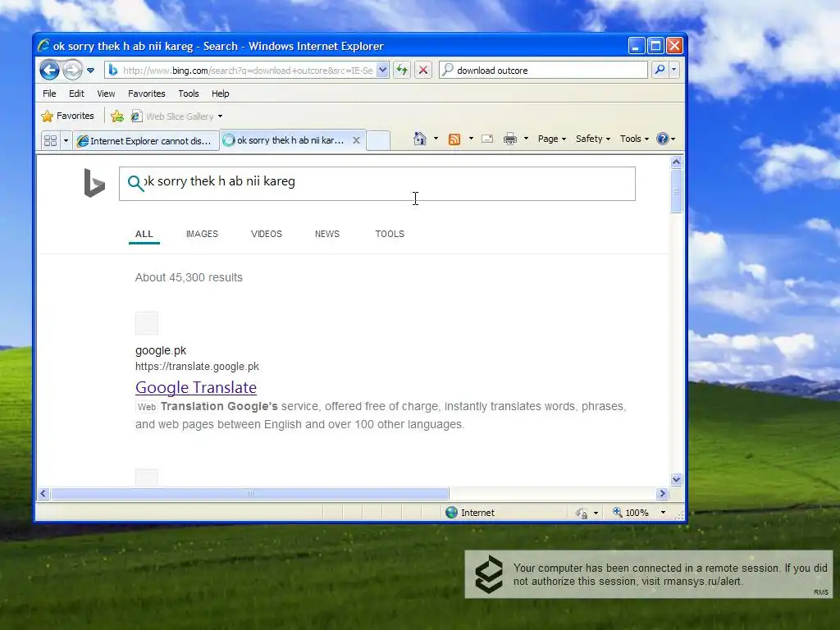
Task: Expand the Print dropdown arrow
Action: click(526, 139)
